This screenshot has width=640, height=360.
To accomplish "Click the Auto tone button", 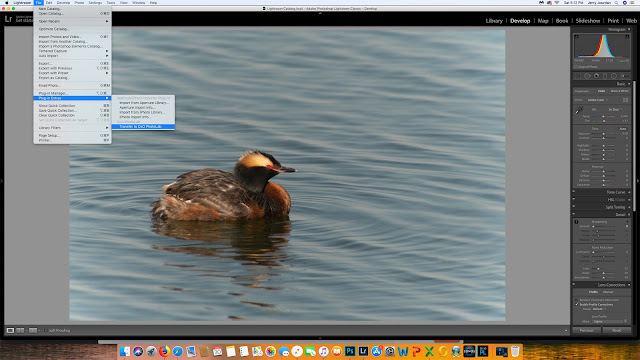I will point(622,129).
